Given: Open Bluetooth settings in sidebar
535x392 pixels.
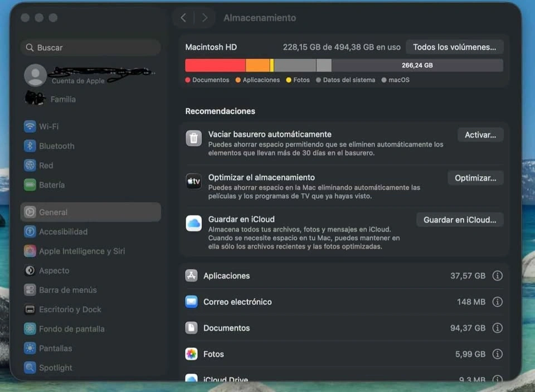Looking at the screenshot, I should click(90, 146).
